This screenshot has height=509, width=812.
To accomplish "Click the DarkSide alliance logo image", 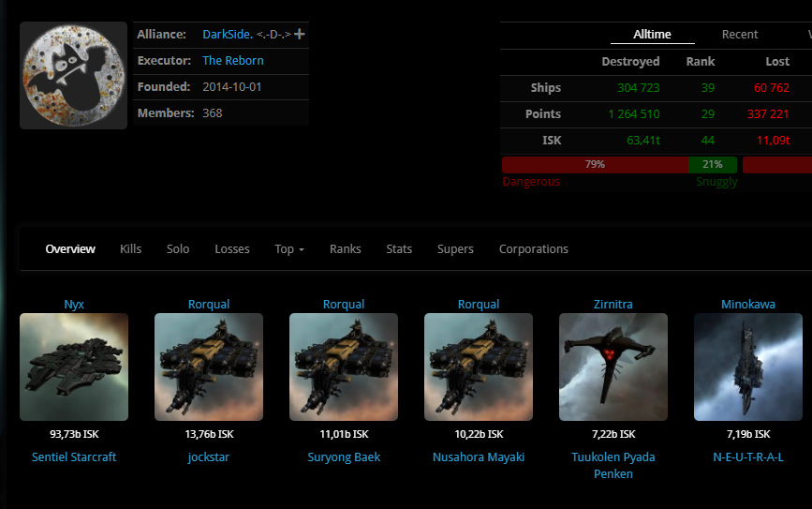I will click(73, 75).
